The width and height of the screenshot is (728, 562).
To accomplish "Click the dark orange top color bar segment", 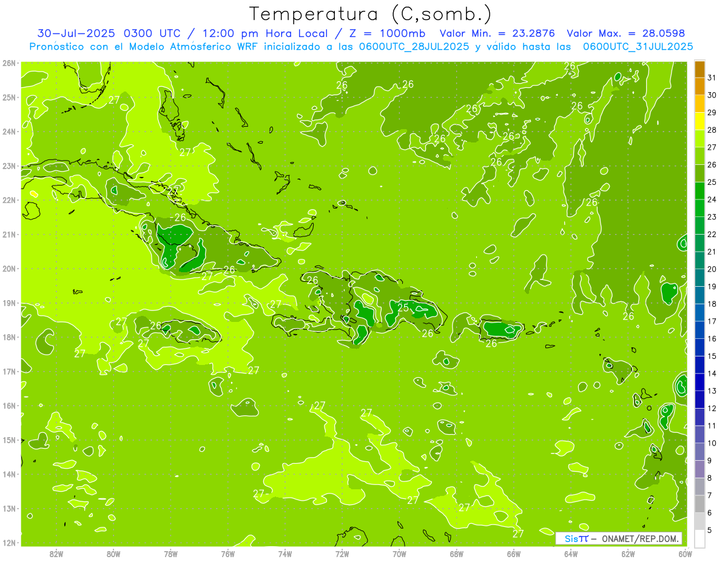I will pyautogui.click(x=699, y=69).
